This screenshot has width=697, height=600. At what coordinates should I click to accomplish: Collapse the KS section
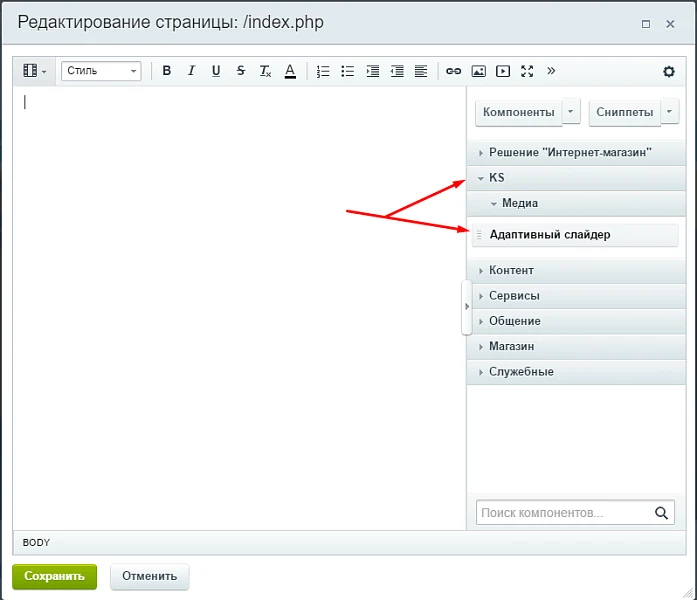(576, 178)
